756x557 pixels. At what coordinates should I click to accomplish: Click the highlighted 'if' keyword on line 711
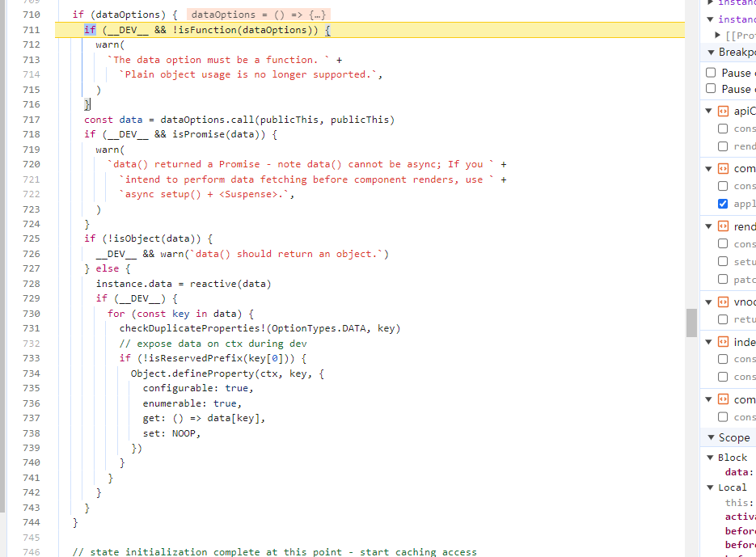pos(91,30)
